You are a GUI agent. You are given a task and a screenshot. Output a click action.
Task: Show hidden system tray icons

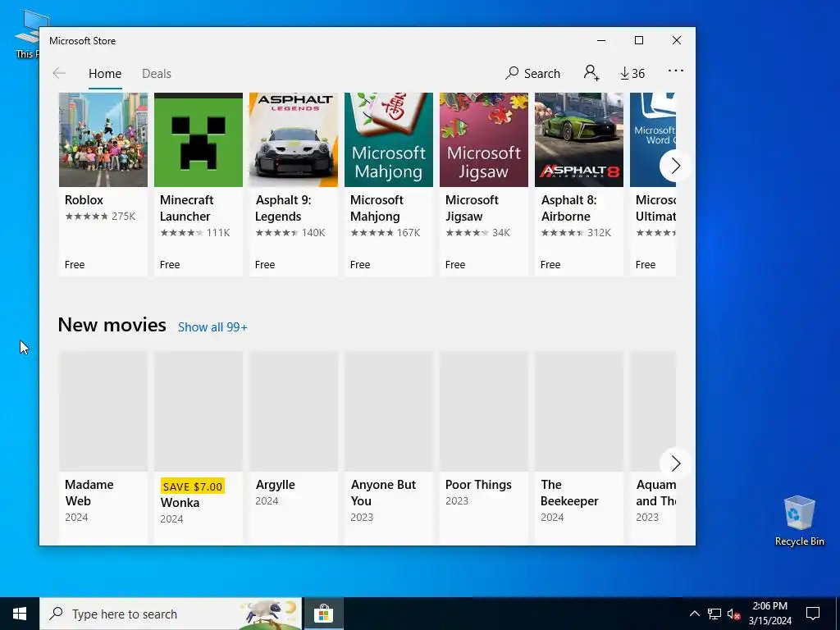(694, 614)
